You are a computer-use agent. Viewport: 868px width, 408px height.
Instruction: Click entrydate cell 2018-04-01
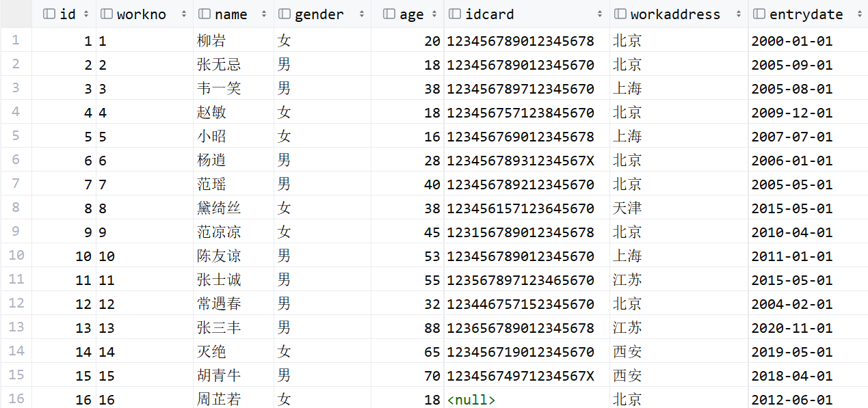pos(792,376)
